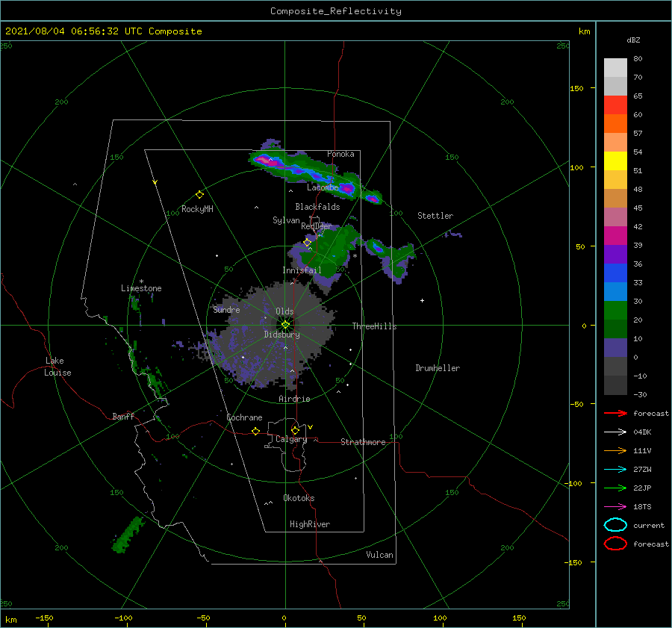Click the yellow diamond marker near RockyMH
The width and height of the screenshot is (672, 628).
tap(199, 195)
